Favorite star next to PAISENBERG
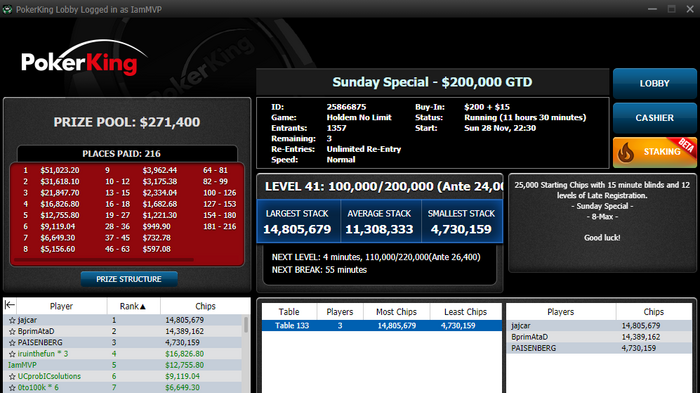Screen dimensions: 700x393 [x=12, y=343]
